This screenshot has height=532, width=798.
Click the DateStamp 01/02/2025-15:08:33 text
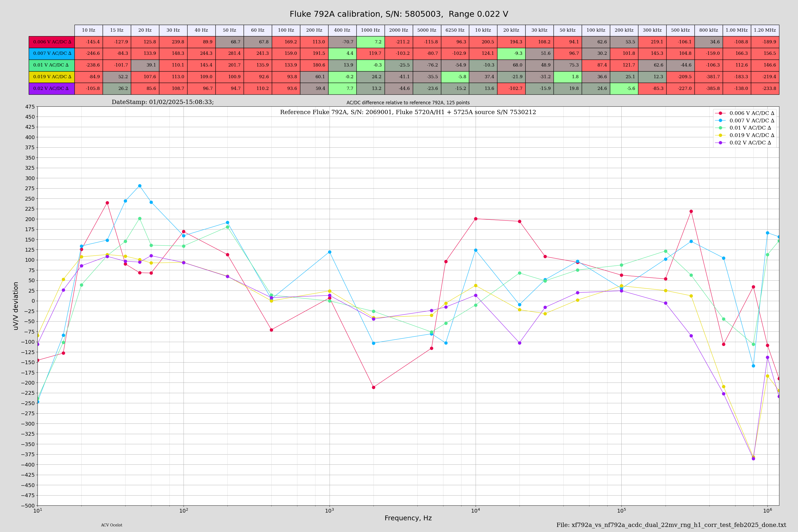163,102
